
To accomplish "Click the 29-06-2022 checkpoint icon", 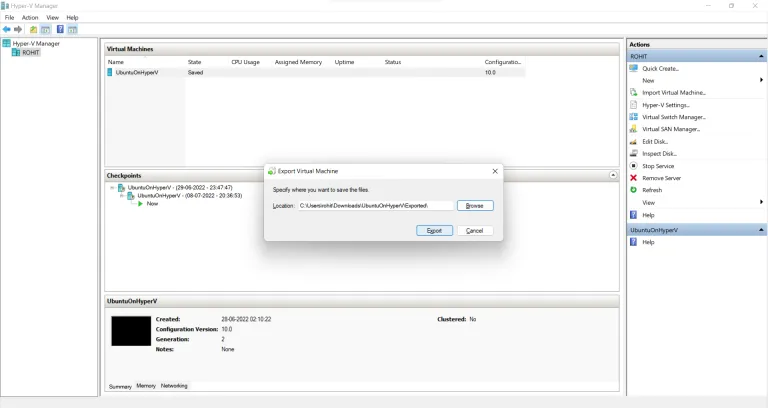I will pyautogui.click(x=121, y=188).
